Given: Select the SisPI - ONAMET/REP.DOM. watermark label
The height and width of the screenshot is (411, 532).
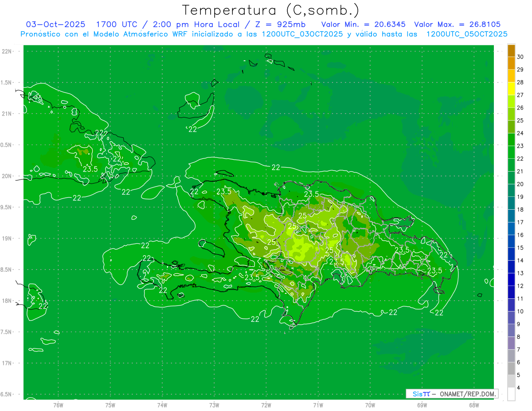Looking at the screenshot, I should [452, 394].
